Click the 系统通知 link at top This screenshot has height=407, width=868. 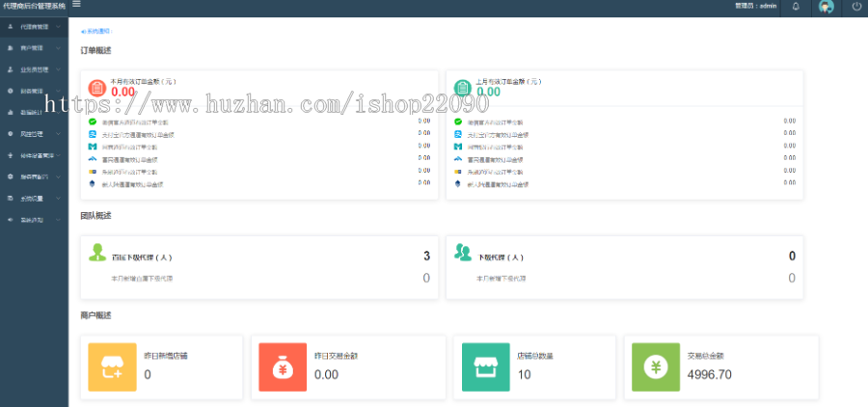coord(99,32)
